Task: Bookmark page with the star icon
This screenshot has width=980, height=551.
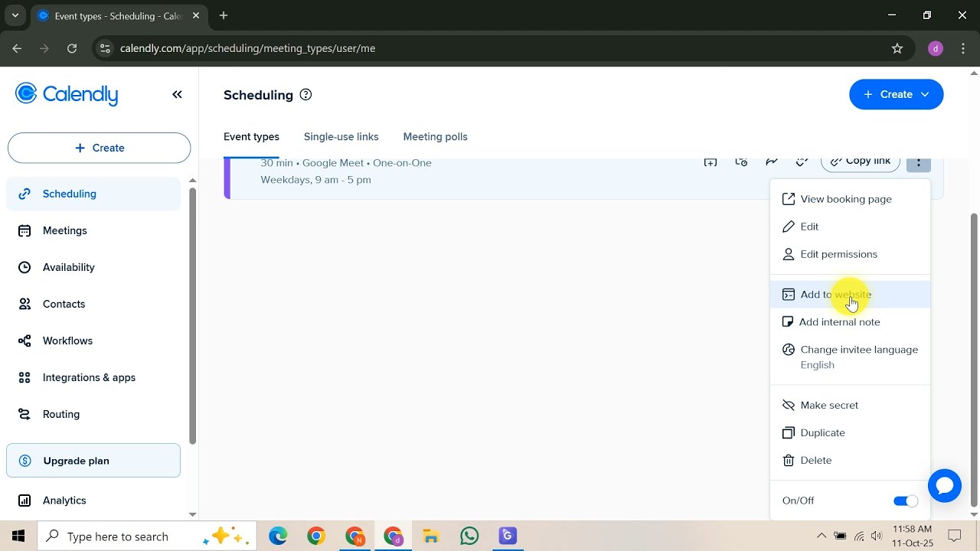Action: [897, 48]
